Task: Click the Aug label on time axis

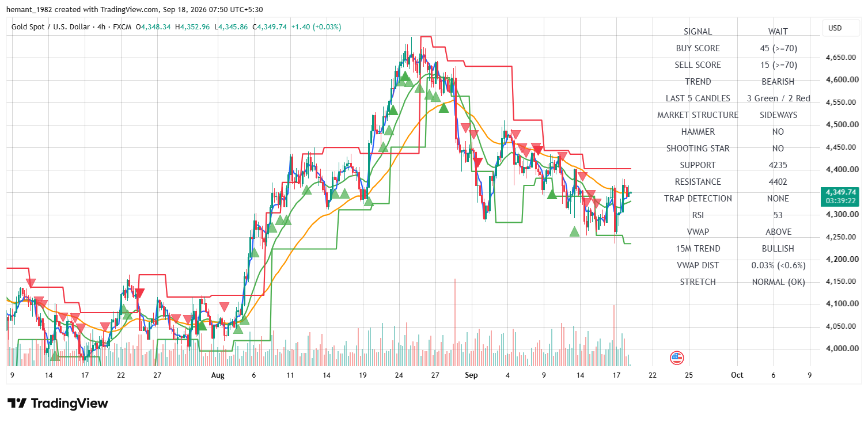Action: (217, 375)
